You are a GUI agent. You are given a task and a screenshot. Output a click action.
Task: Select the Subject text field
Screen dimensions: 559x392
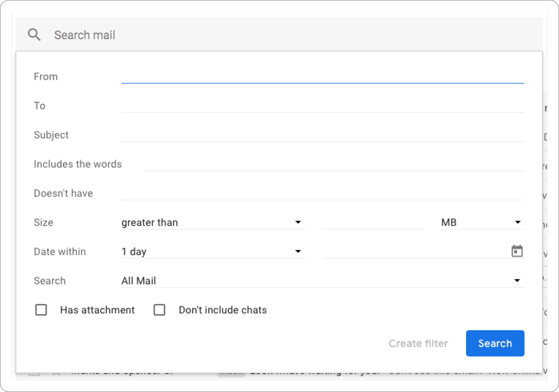coord(323,135)
